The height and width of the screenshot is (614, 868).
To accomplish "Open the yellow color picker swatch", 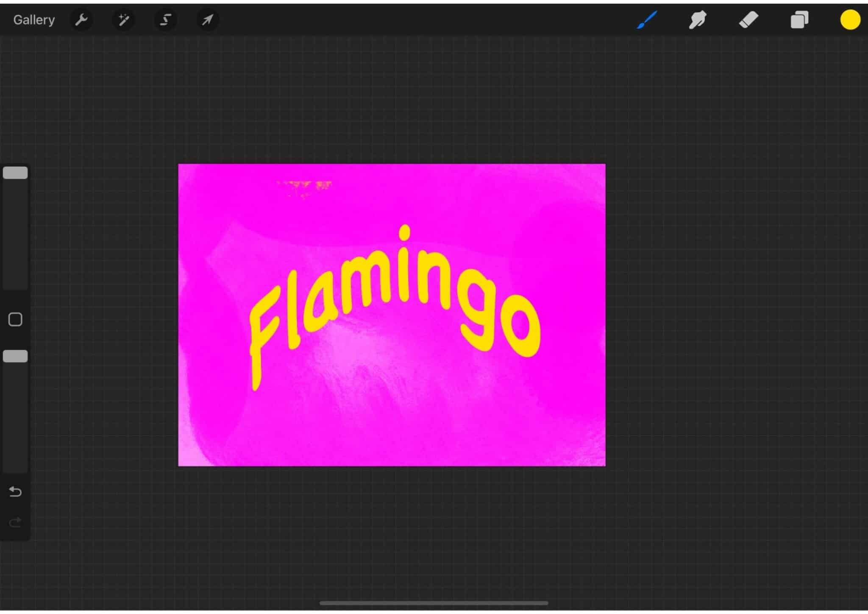I will click(x=850, y=20).
